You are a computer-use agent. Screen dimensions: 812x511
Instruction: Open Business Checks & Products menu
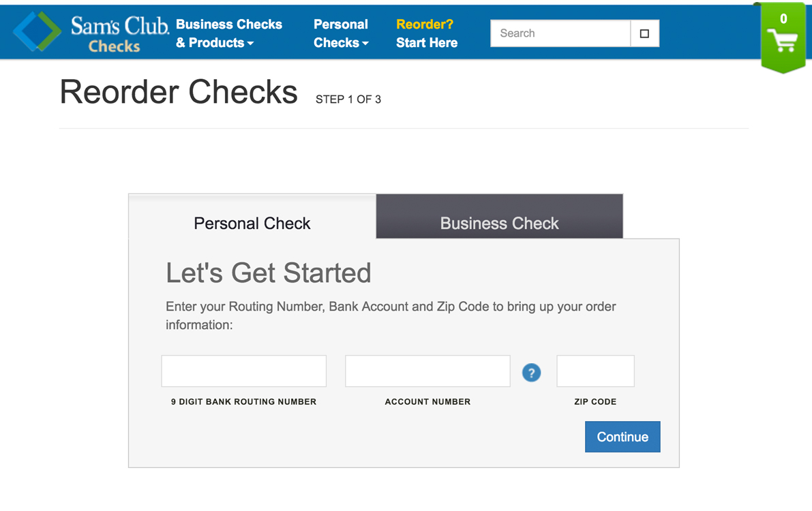pos(228,33)
